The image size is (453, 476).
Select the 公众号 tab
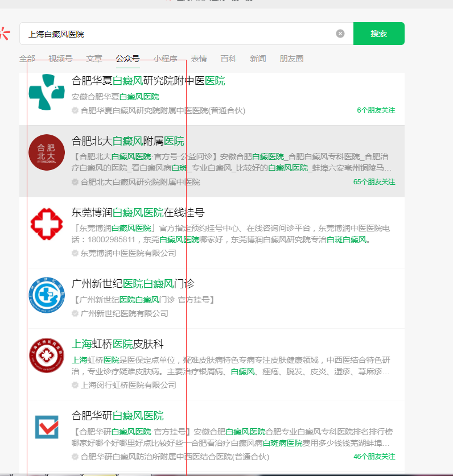[x=127, y=59]
